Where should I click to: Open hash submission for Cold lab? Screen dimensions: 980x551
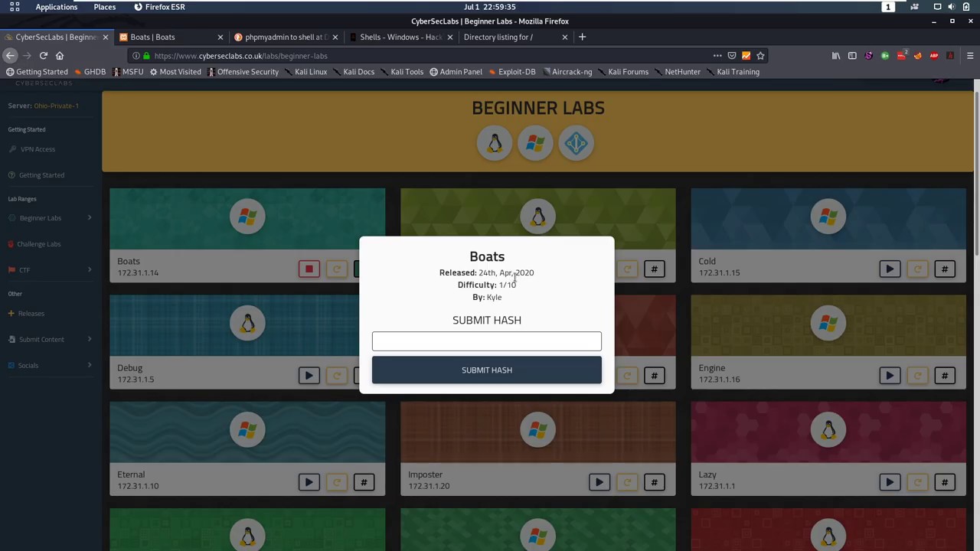pyautogui.click(x=945, y=269)
